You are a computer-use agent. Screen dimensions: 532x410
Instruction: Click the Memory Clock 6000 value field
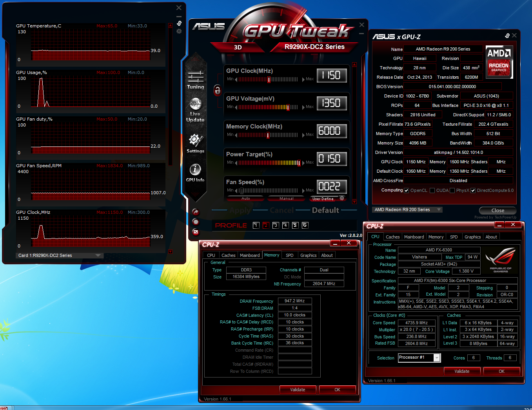(x=332, y=131)
